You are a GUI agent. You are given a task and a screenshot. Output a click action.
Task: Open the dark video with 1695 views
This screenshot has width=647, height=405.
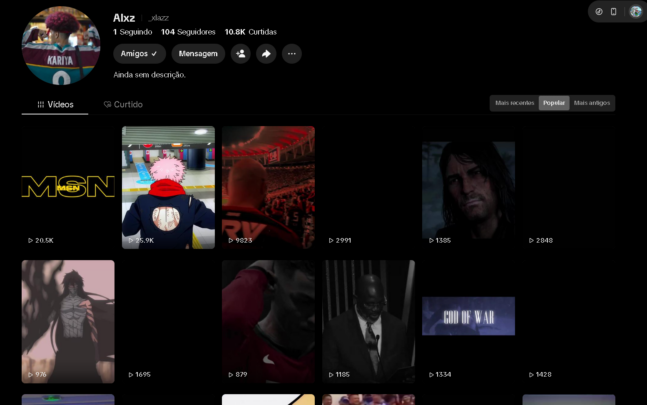[168, 321]
